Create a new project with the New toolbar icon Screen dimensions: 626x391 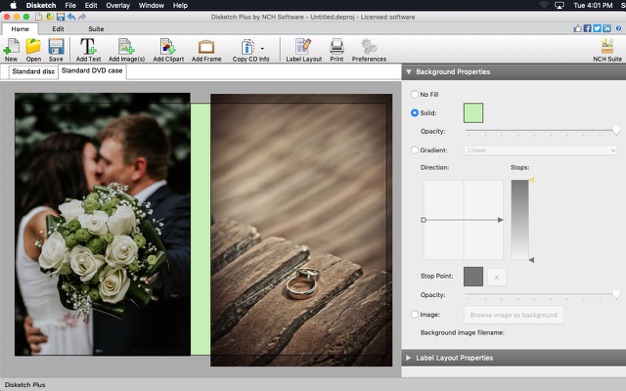(x=11, y=50)
